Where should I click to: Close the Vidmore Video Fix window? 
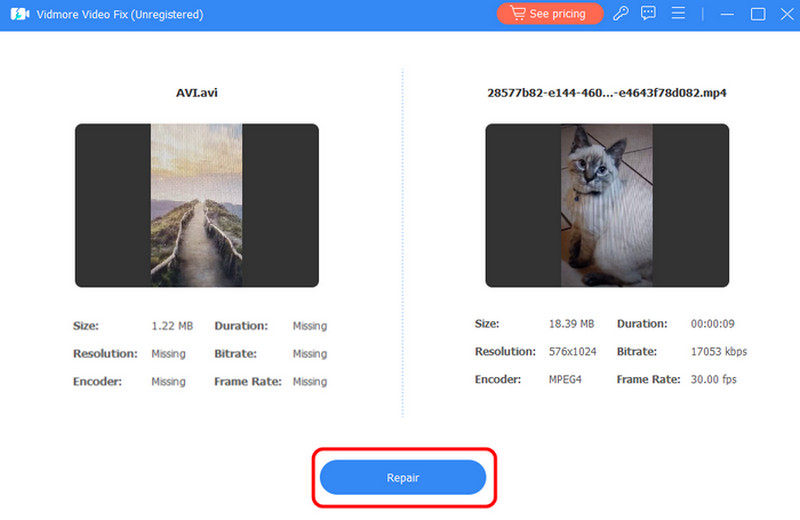(x=784, y=14)
